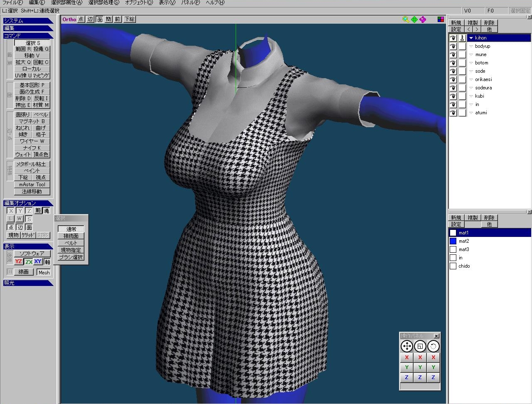Hide the bodyup object with eye icon
The image size is (532, 404).
pyautogui.click(x=453, y=46)
